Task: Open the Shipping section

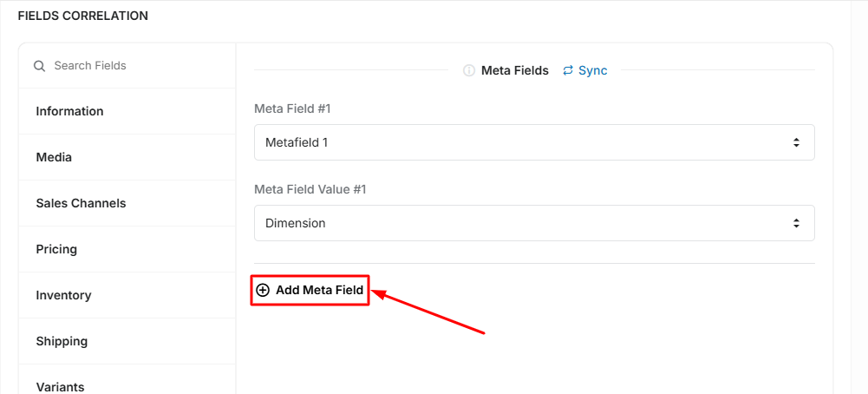Action: pyautogui.click(x=127, y=341)
